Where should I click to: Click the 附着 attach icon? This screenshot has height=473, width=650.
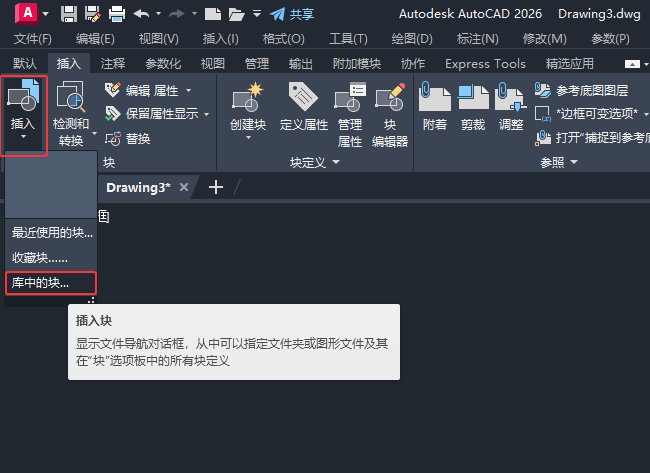point(434,96)
